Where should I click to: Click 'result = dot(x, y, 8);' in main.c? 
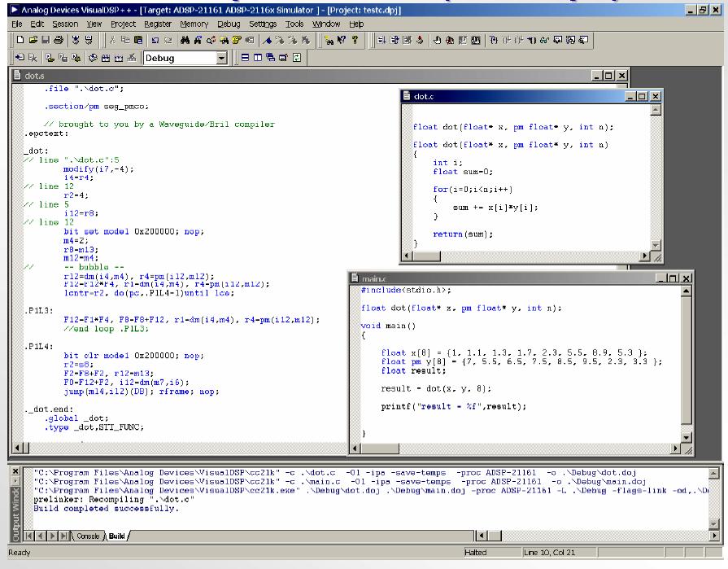(x=436, y=388)
